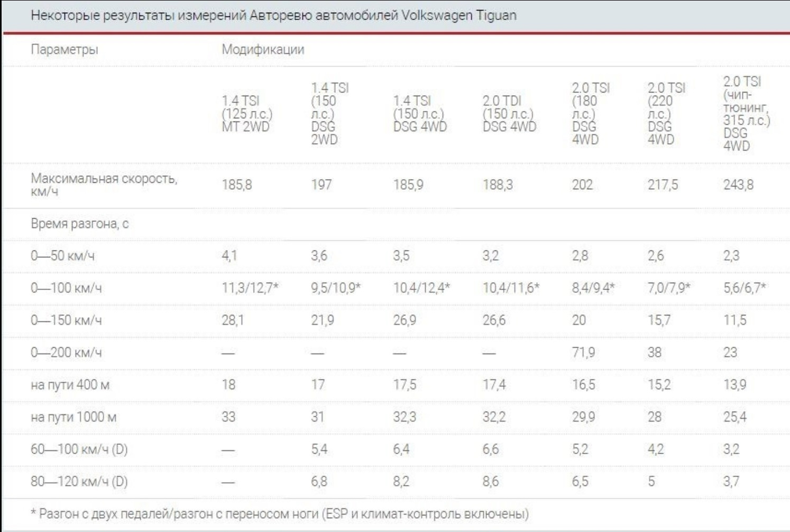
Task: Select the 1.4 TSI 125 л.с. MT 2WD column header
Action: coord(246,114)
